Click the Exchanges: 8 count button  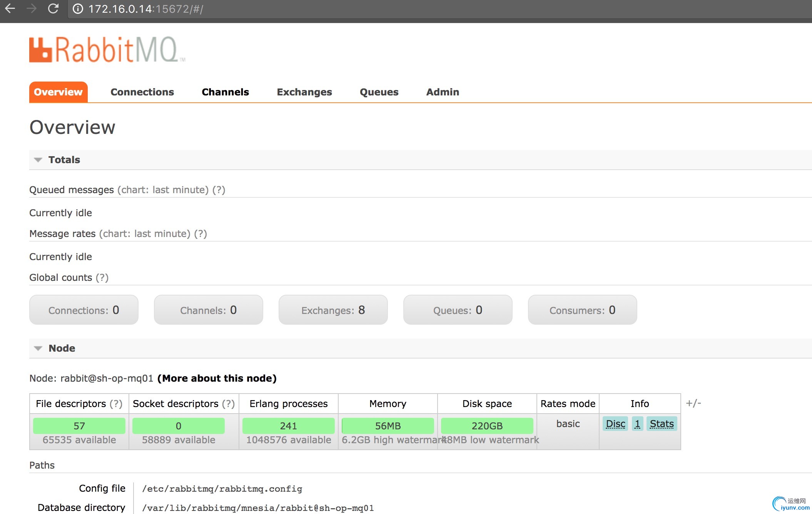click(x=333, y=310)
